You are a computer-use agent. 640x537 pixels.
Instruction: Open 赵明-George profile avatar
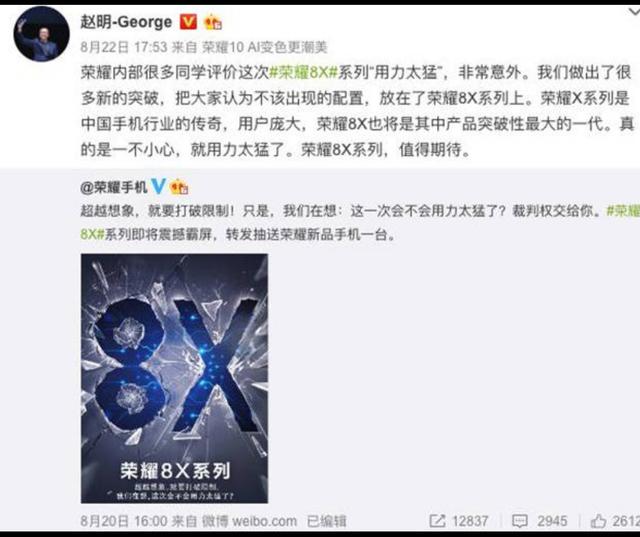click(x=42, y=34)
